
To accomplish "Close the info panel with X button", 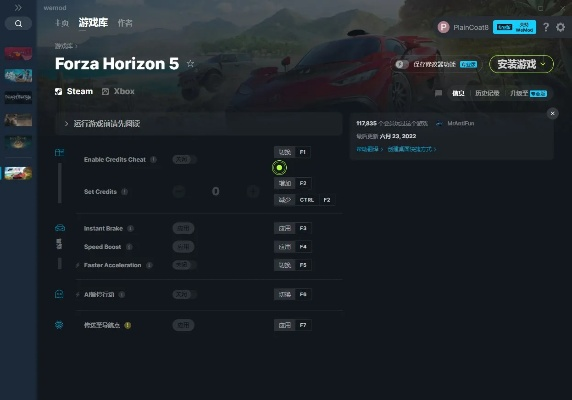I will (x=552, y=113).
